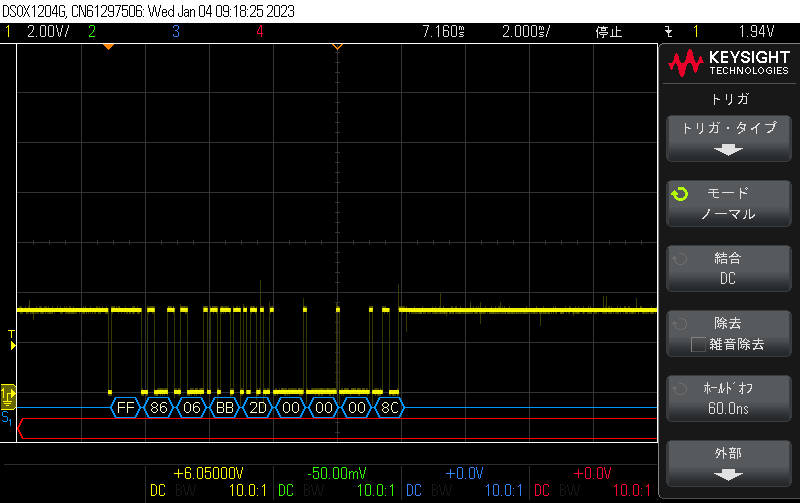The width and height of the screenshot is (800, 503).
Task: Open the トリガ・タイプ trigger type menu
Action: [728, 137]
